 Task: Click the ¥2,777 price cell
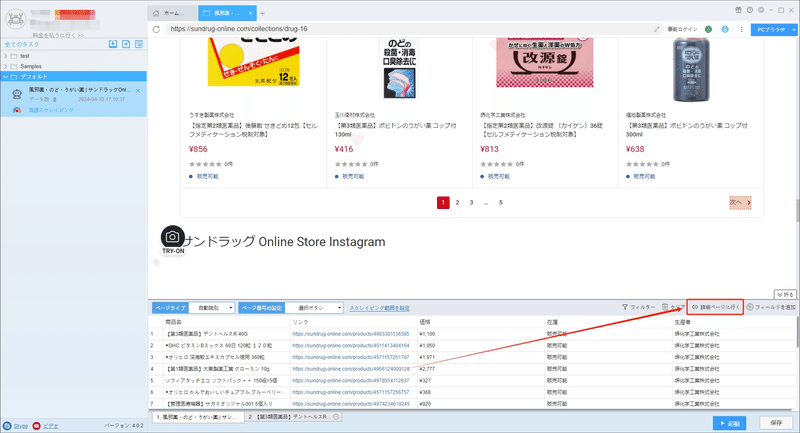point(427,369)
